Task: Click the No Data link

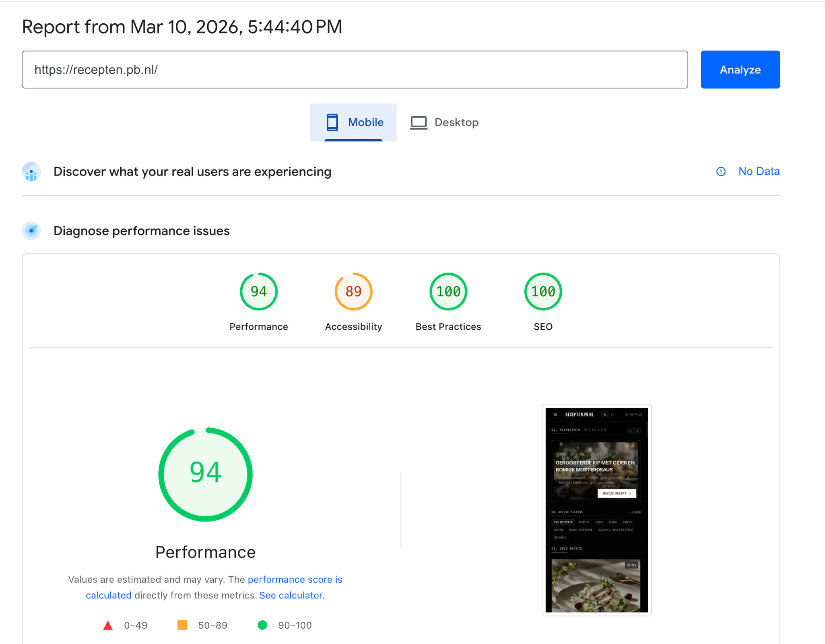Action: (759, 171)
